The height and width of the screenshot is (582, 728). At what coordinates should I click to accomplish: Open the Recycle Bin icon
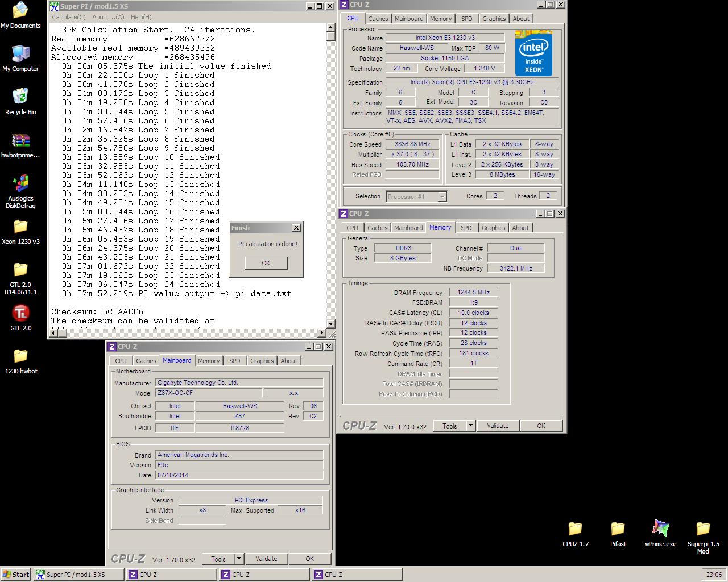coord(20,97)
